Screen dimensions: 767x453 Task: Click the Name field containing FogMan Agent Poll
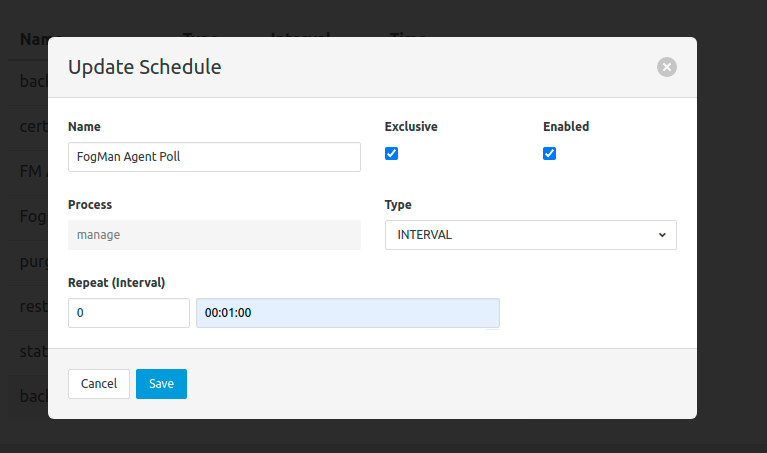214,157
